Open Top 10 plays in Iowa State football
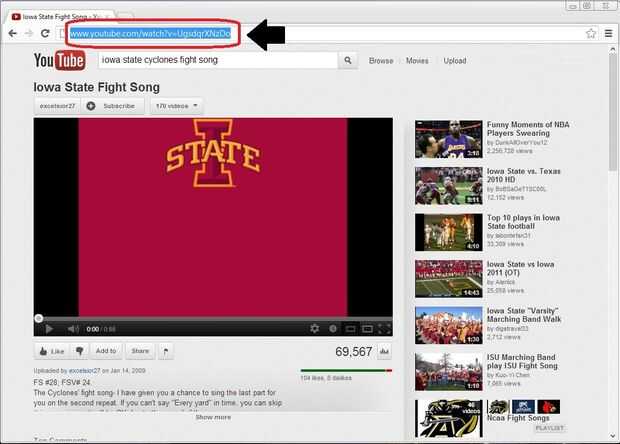Screen dimensions: 620x444 pyautogui.click(x=523, y=222)
